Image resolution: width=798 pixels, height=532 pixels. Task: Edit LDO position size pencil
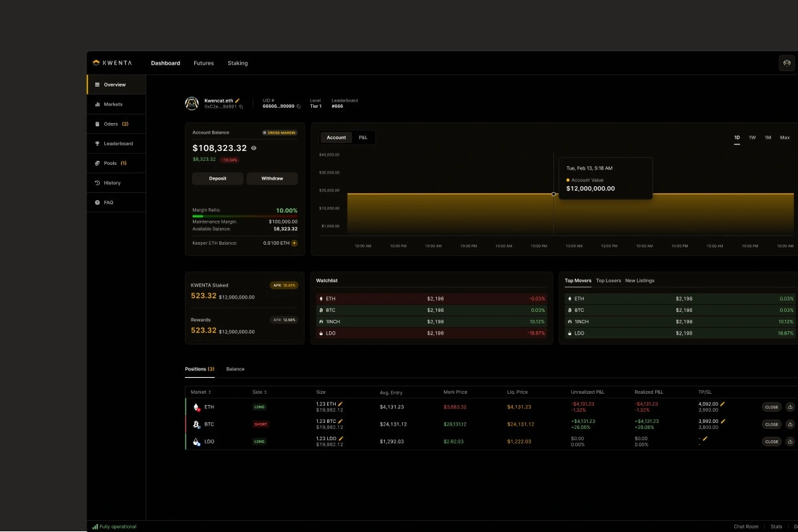(x=340, y=438)
